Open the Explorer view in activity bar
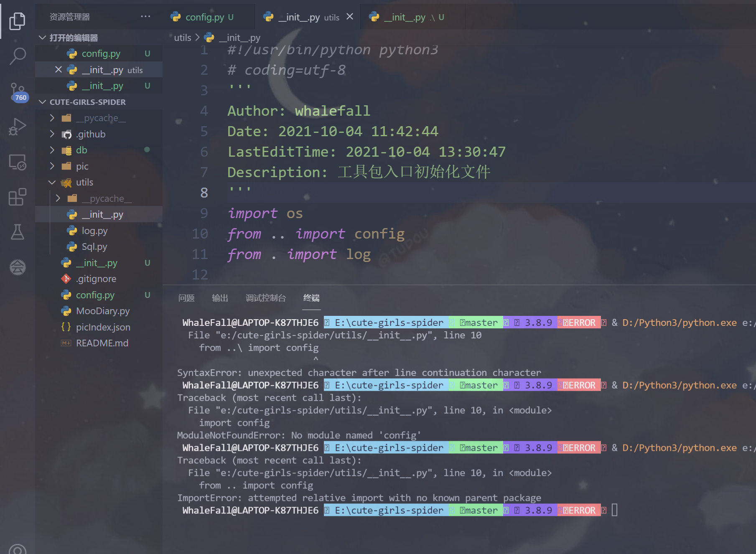This screenshot has height=554, width=756. pos(17,20)
